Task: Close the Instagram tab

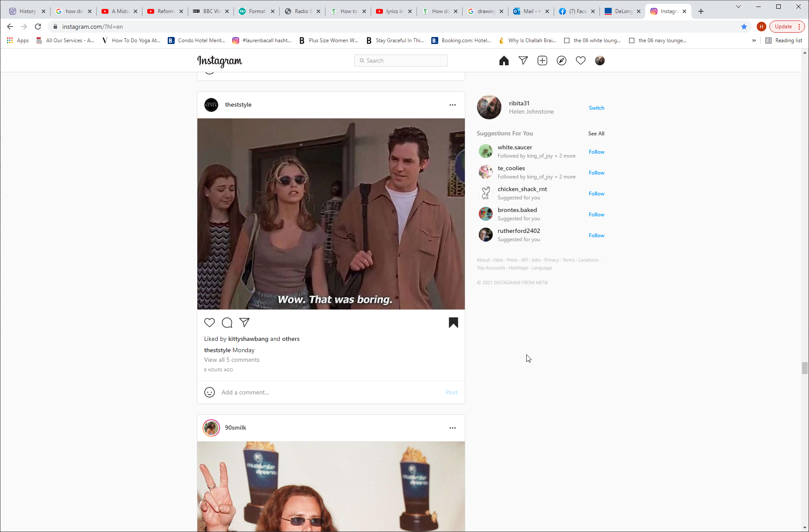Action: coord(684,11)
